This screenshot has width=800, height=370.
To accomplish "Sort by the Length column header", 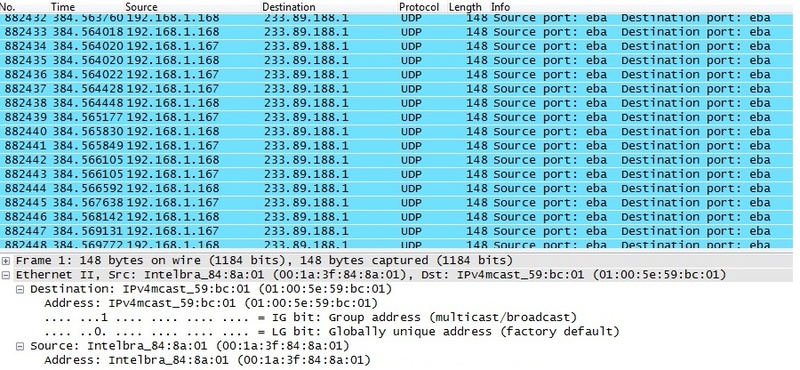I will point(465,7).
